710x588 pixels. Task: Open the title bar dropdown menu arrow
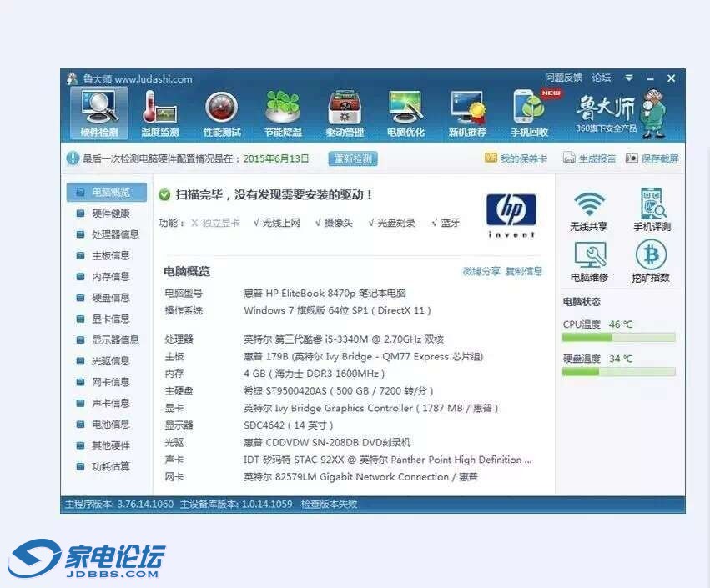(x=629, y=78)
